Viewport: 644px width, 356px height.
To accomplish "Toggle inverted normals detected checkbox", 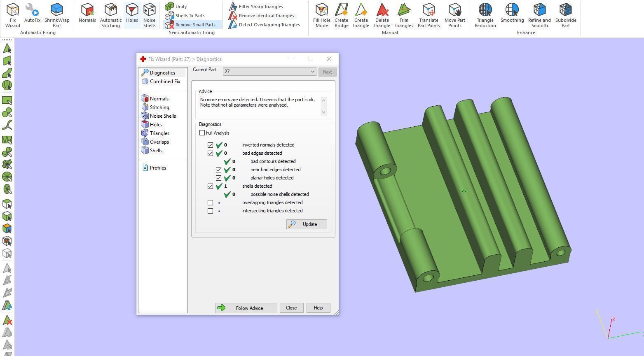I will pos(210,145).
